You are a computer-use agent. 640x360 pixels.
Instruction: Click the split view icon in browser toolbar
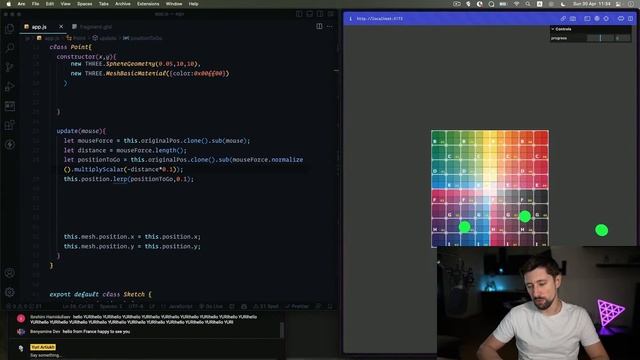click(630, 19)
